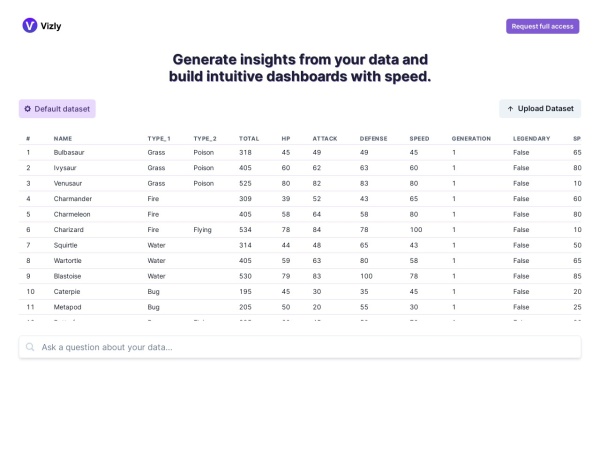The height and width of the screenshot is (450, 600).
Task: Select the LEGENDARY column header
Action: coord(531,138)
